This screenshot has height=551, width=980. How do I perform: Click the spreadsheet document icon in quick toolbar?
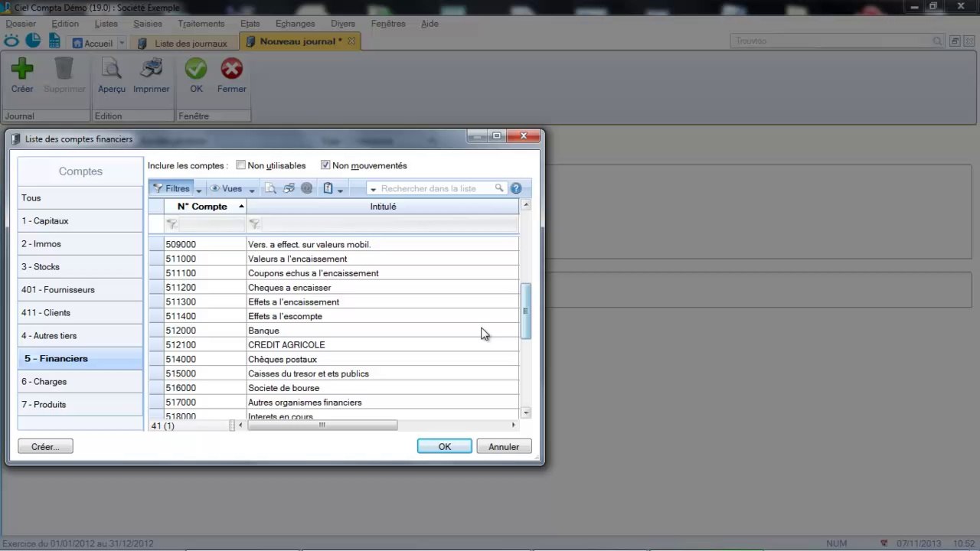[x=54, y=41]
